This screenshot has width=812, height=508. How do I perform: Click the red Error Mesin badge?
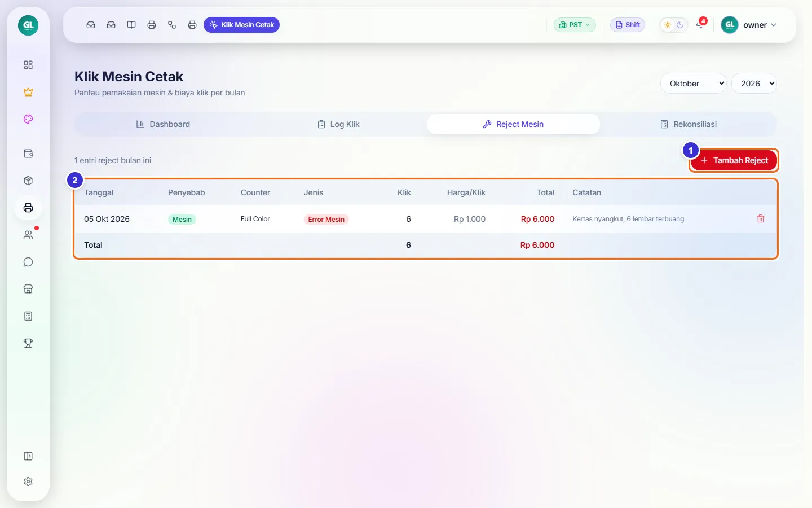tap(326, 219)
